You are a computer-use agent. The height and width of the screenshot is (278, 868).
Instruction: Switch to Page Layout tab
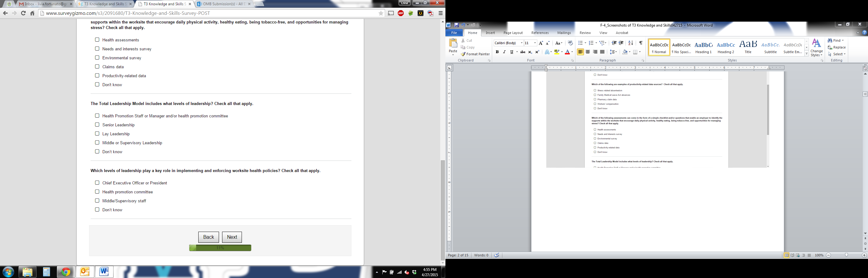click(513, 33)
